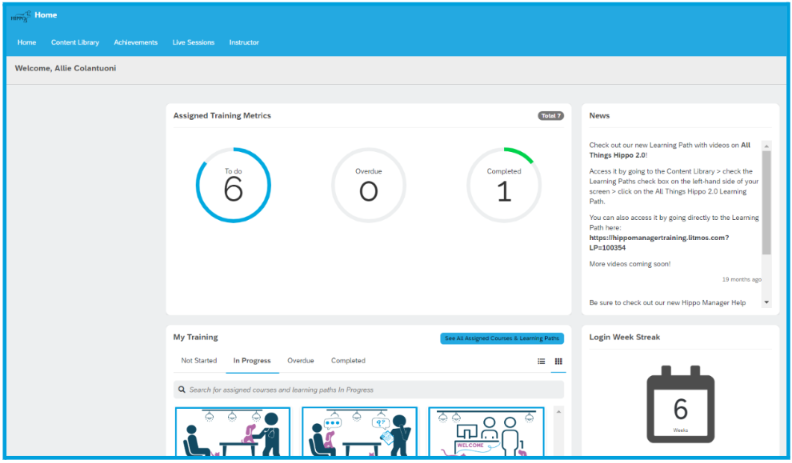Image resolution: width=792 pixels, height=463 pixels.
Task: Click the My Training list scroll up arrow
Action: (559, 412)
